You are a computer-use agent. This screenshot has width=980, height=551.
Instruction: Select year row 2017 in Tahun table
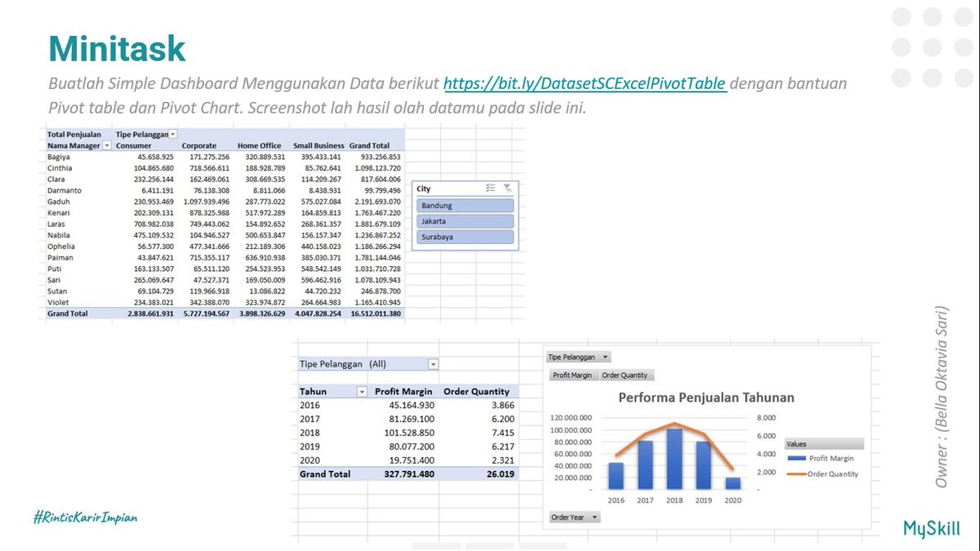coord(408,419)
